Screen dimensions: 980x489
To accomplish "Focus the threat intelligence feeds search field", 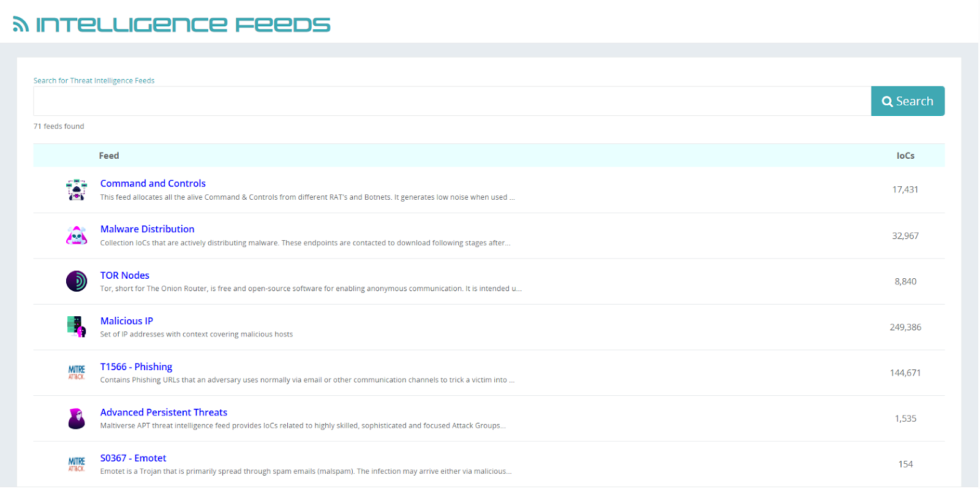I will [451, 101].
